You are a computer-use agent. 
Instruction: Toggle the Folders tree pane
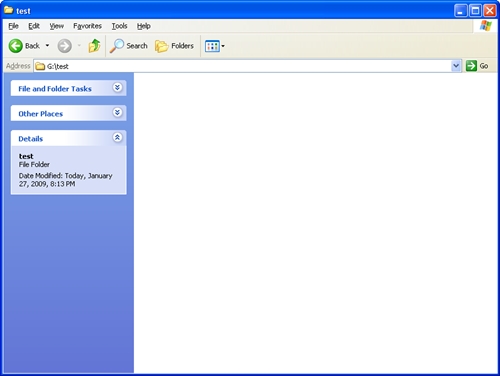point(174,46)
